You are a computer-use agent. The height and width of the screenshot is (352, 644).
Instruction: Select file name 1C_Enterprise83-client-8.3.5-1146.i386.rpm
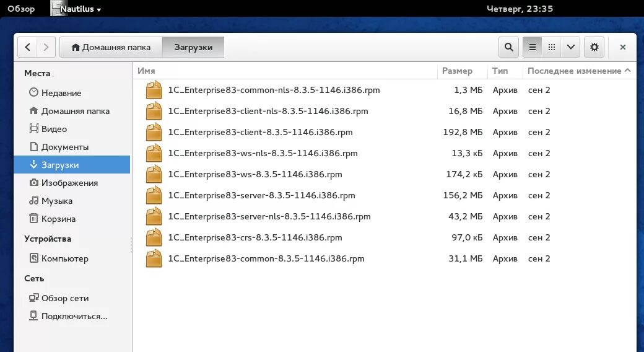click(x=261, y=132)
